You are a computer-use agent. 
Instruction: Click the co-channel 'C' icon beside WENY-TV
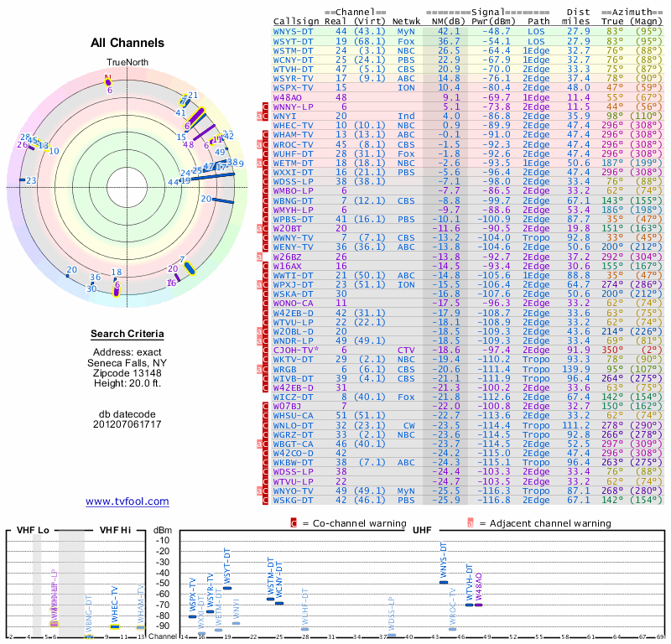(x=265, y=247)
